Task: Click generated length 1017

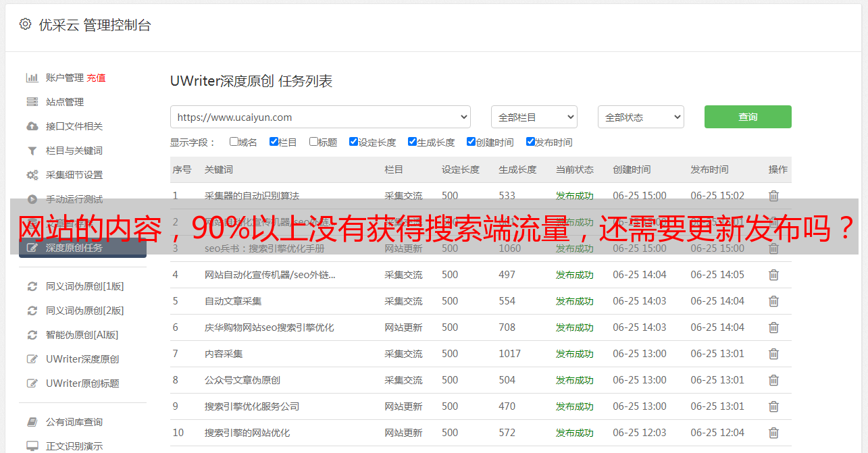Action: pos(510,354)
